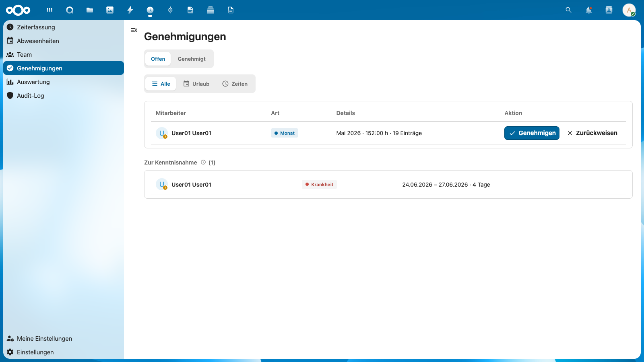Click '24.06.2026 – 27.06.2026 · 4 Tage' text
The image size is (644, 362).
pos(446,185)
